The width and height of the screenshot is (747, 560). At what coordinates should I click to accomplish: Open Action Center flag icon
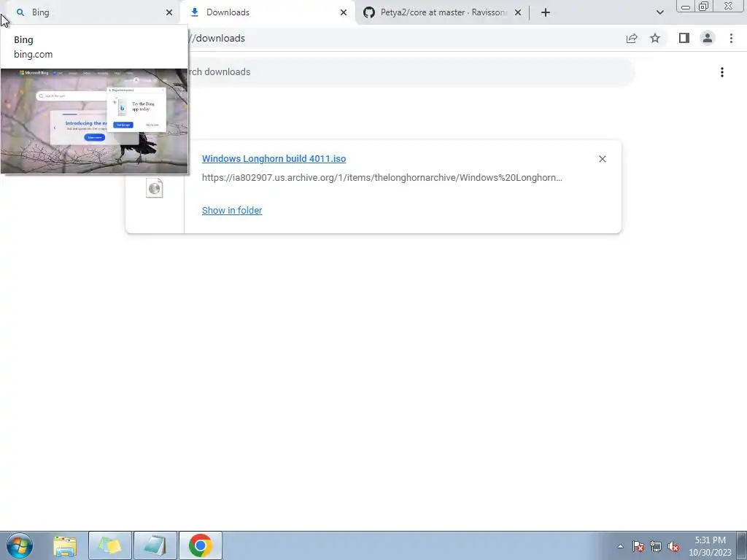[x=638, y=546]
